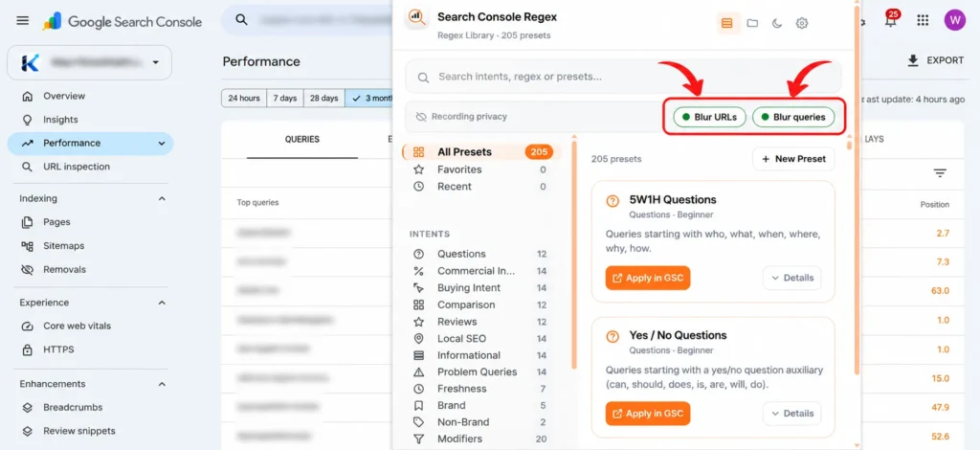Image resolution: width=980 pixels, height=450 pixels.
Task: Select Recent category
Action: click(x=481, y=187)
